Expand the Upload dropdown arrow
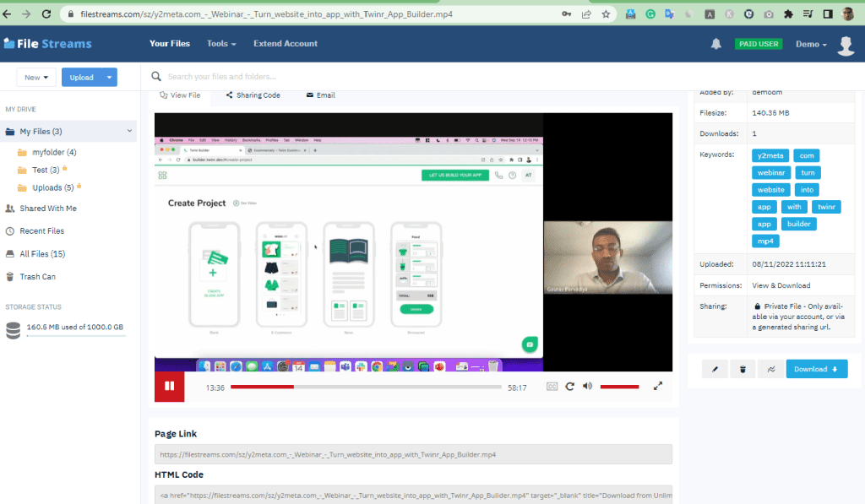Viewport: 865px width, 504px height. click(x=109, y=77)
